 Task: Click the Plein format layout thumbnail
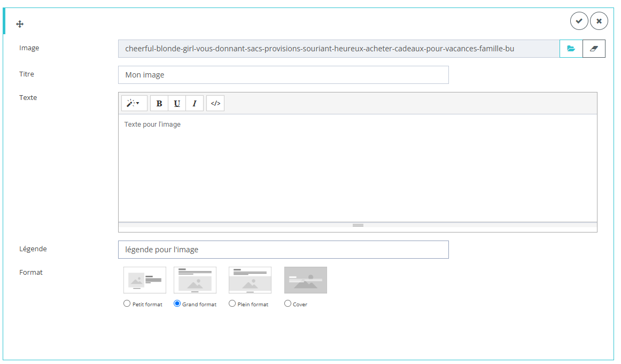click(x=250, y=280)
